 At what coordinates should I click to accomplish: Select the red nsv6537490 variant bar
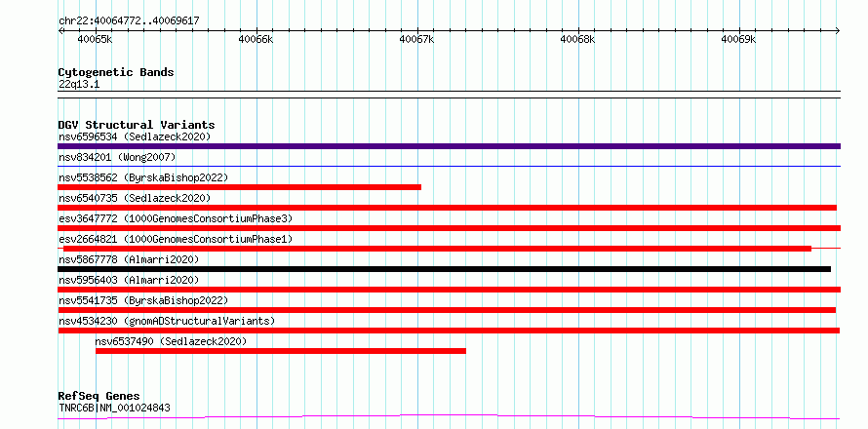coord(281,351)
